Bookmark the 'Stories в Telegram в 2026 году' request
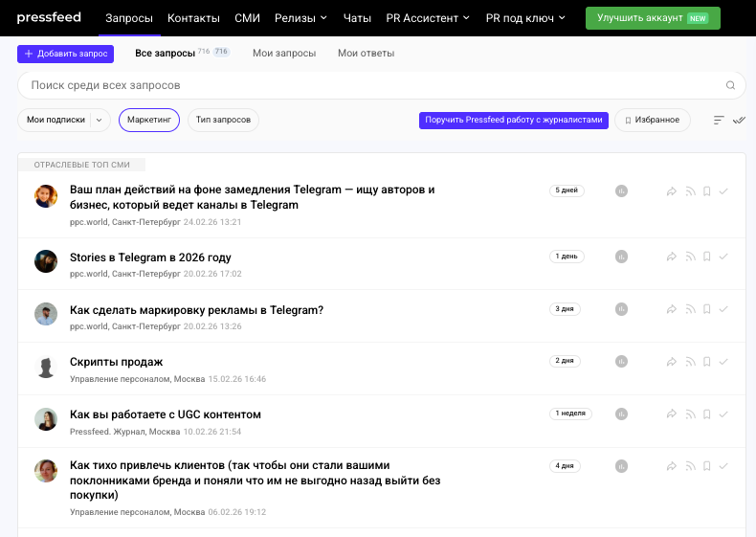Viewport: 756px width, 537px height. [706, 257]
